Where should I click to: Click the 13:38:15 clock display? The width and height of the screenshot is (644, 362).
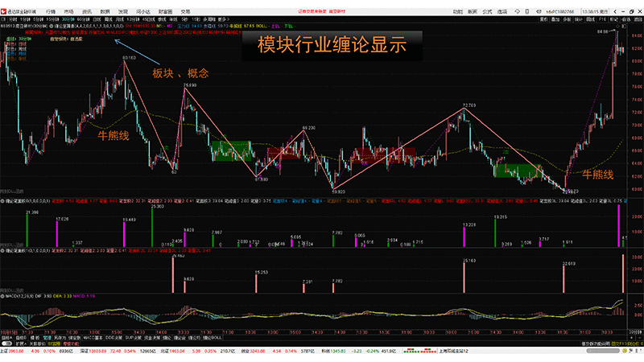(x=595, y=11)
